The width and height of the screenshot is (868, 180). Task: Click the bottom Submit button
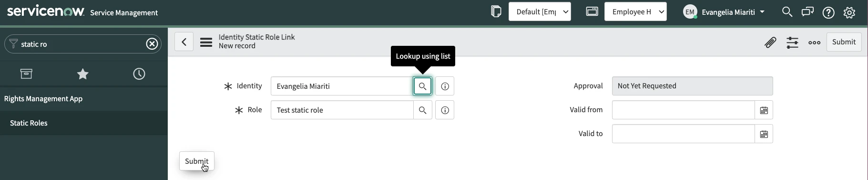(x=196, y=161)
